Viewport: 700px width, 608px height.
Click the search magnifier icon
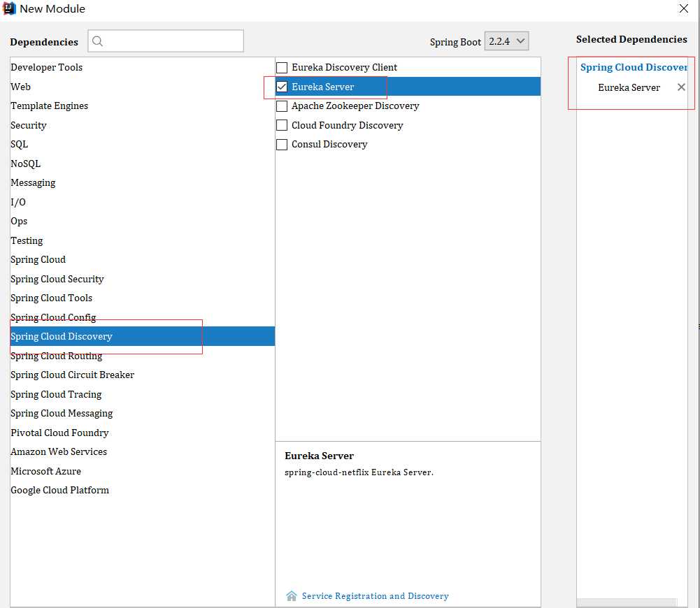coord(97,41)
